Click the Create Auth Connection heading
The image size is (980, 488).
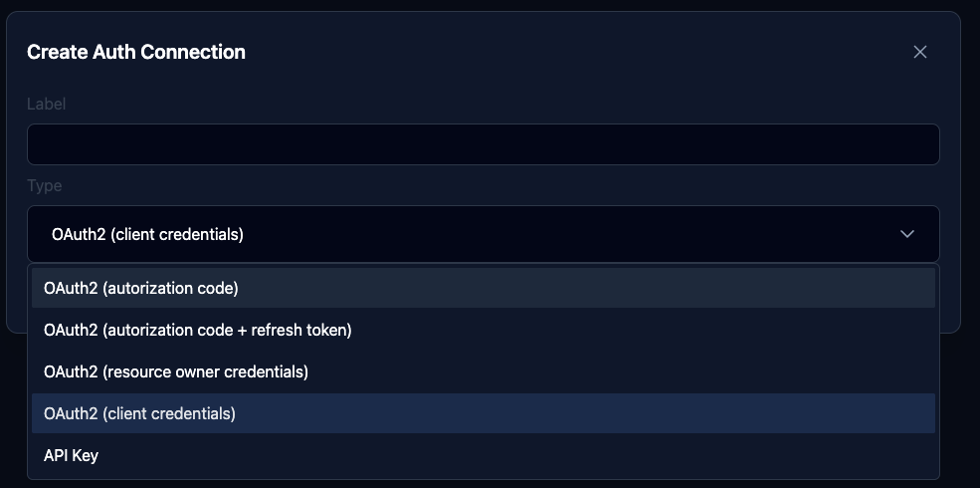point(136,52)
